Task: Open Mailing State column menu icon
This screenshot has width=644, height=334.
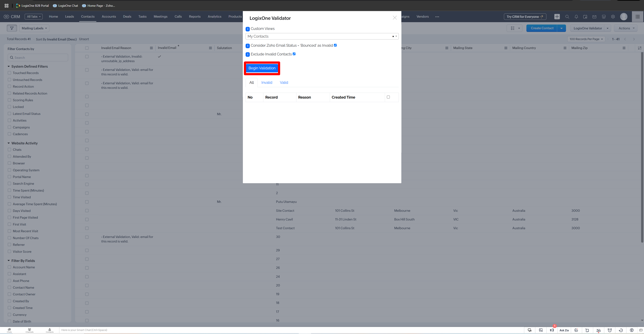Action: pyautogui.click(x=505, y=48)
